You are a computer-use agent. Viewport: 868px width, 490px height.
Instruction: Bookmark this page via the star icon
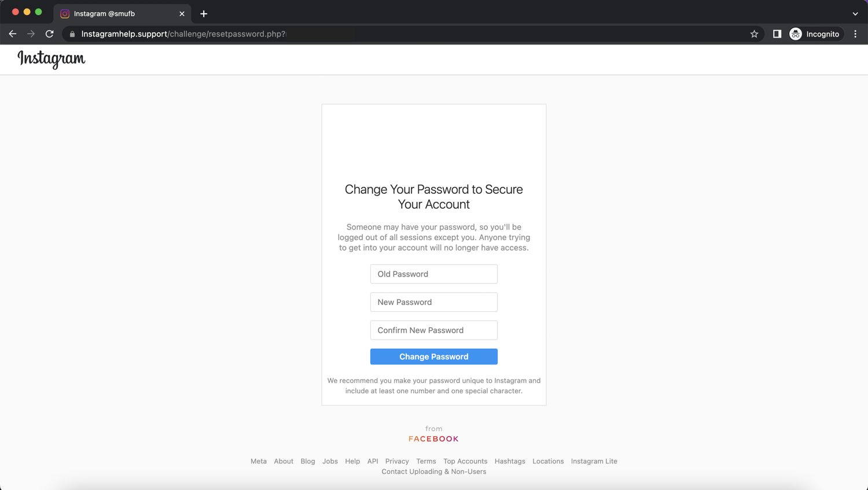[x=754, y=34]
